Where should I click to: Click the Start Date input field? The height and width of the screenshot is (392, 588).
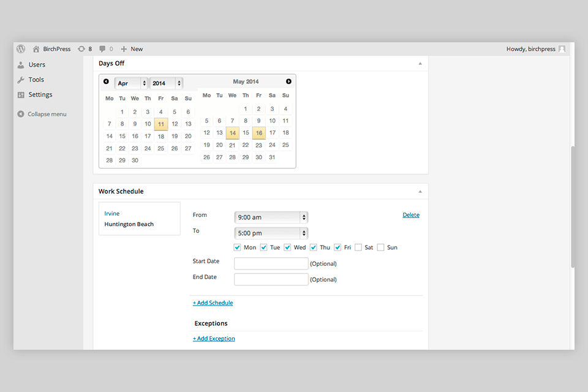click(271, 264)
